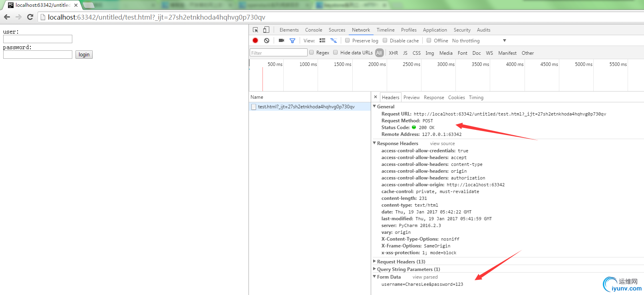Filter requests by CSS
This screenshot has height=295, width=644.
click(416, 53)
